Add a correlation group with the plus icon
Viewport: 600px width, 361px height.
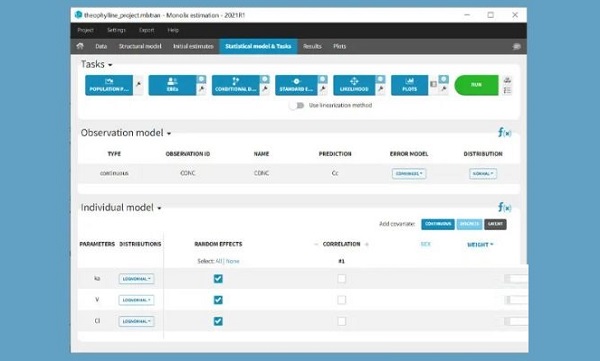pos(367,244)
